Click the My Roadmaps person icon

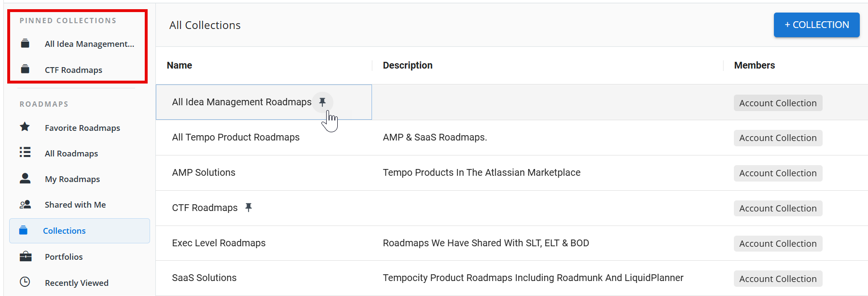(x=25, y=179)
